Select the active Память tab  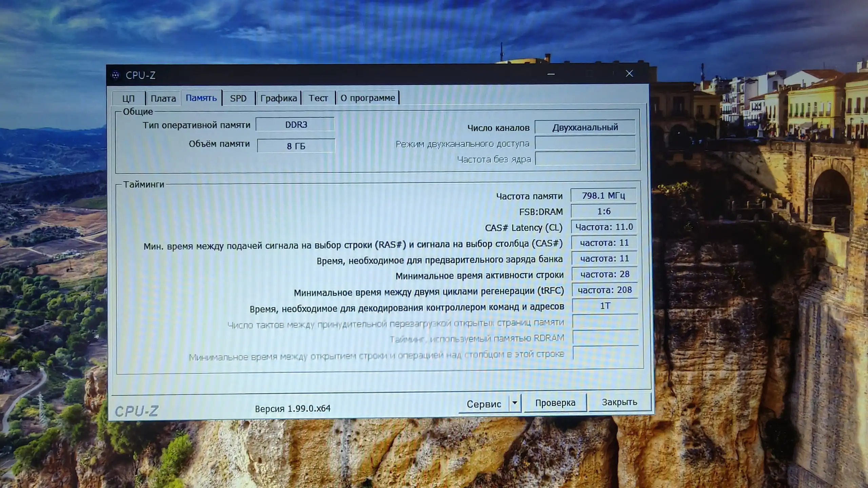pyautogui.click(x=202, y=98)
